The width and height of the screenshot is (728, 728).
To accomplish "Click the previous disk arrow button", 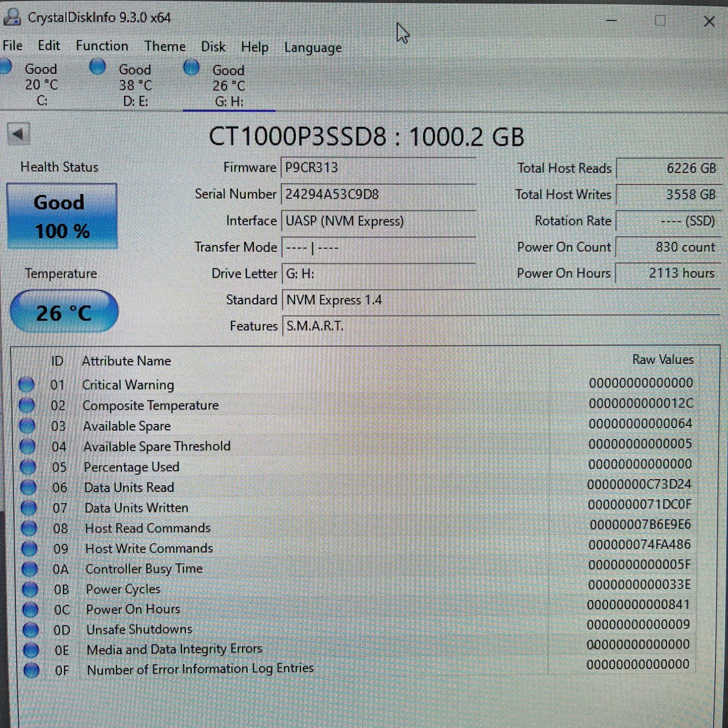I will pos(18,134).
